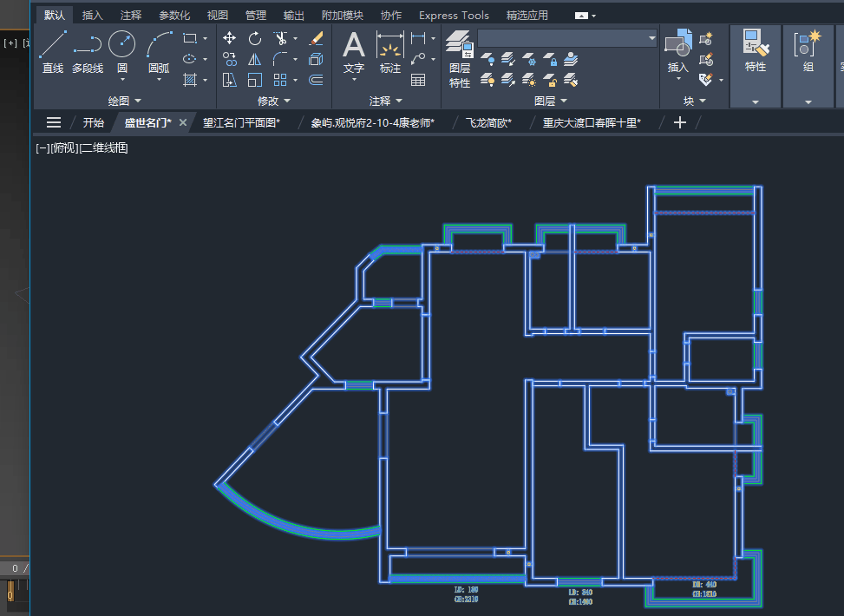844x616 pixels.
Task: Click the Move tool icon
Action: click(229, 38)
